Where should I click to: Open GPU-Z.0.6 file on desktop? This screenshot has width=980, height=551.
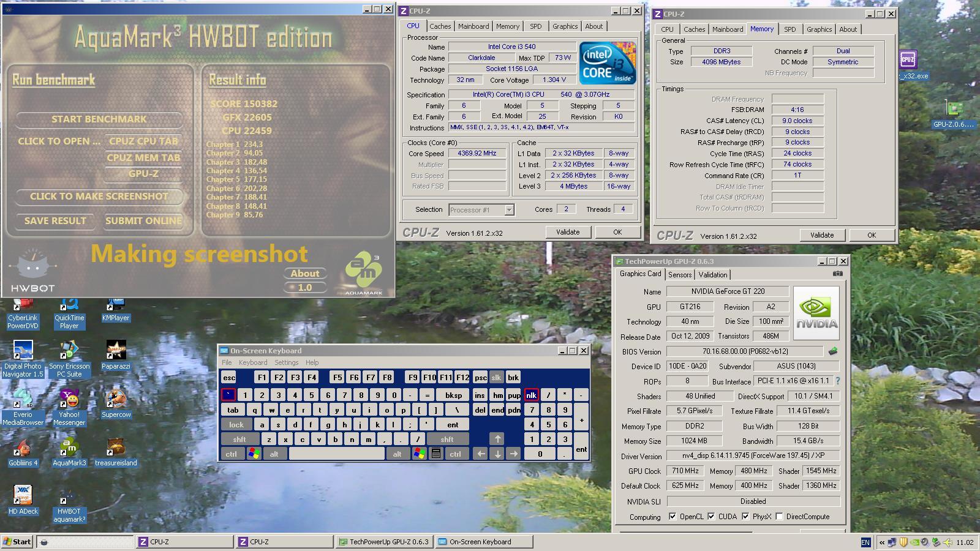(x=954, y=114)
